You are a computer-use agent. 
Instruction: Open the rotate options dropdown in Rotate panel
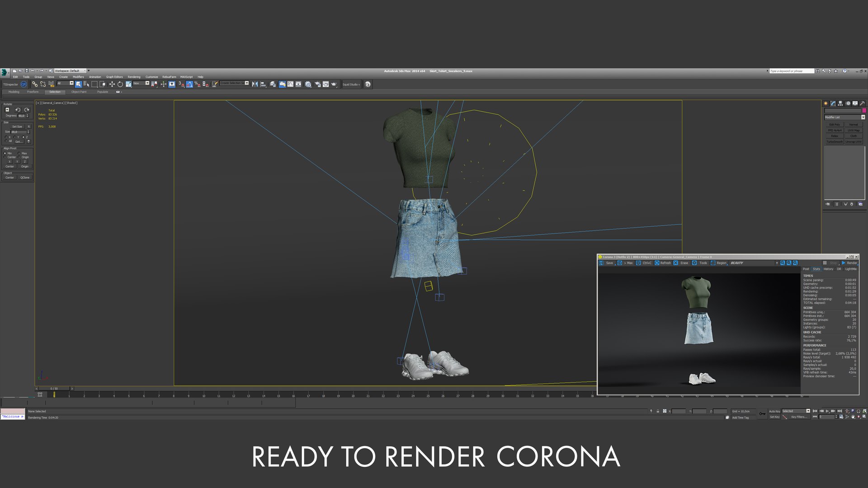point(7,109)
